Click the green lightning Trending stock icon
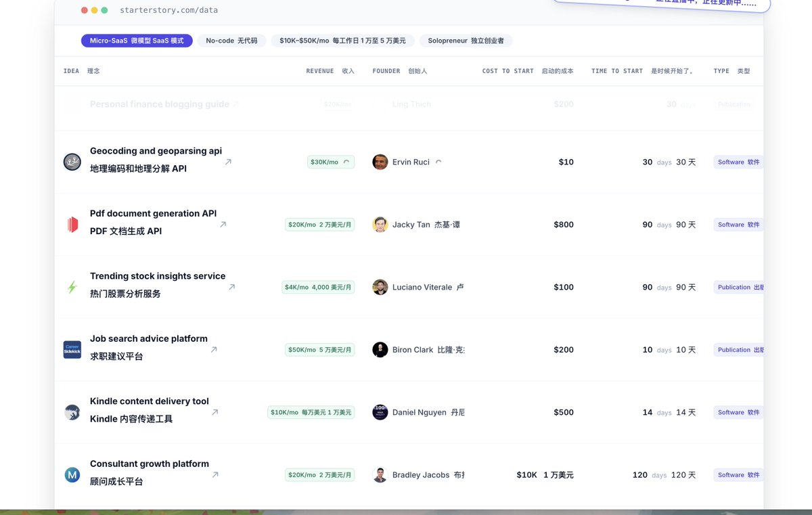Viewport: 812px width, 515px height. coord(72,287)
